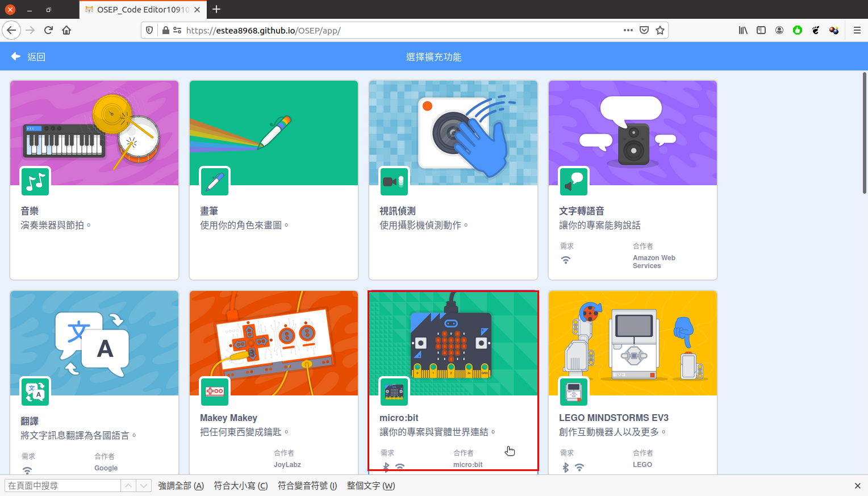This screenshot has width=868, height=496.
Task: Choose the 畫筆 pen extension illustration
Action: 274,133
